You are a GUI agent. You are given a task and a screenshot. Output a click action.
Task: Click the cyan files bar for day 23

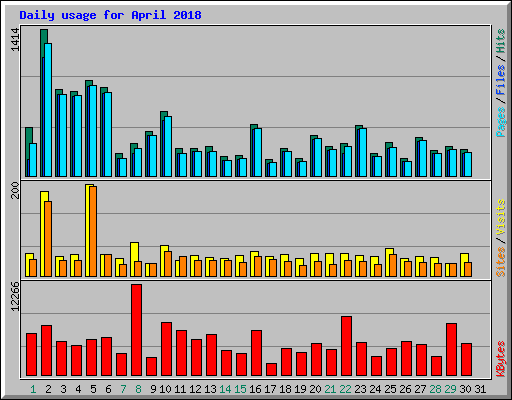point(363,152)
